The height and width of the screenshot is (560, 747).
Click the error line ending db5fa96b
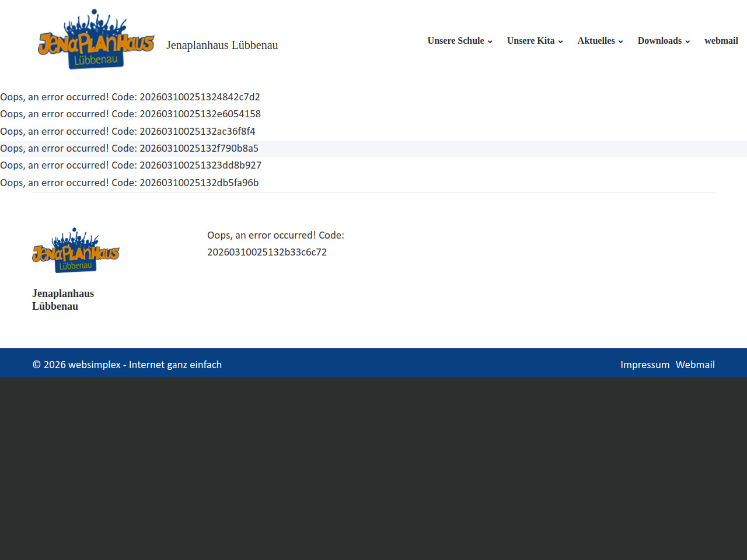130,183
